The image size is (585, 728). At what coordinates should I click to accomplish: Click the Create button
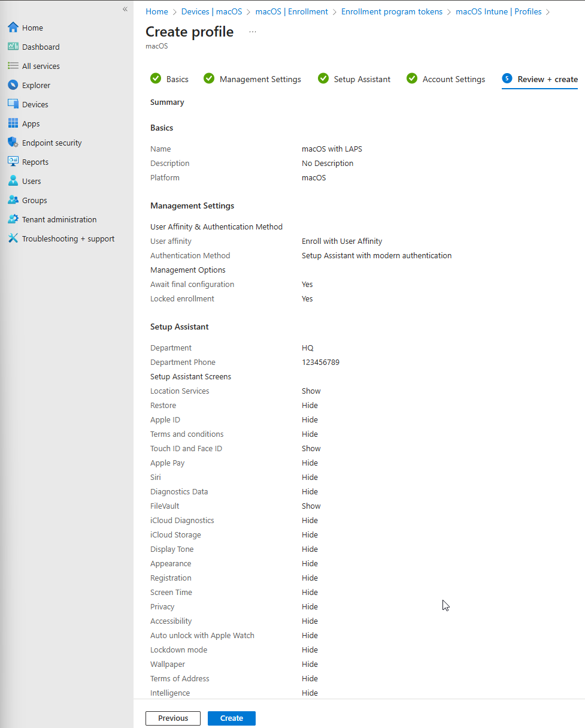(x=231, y=718)
